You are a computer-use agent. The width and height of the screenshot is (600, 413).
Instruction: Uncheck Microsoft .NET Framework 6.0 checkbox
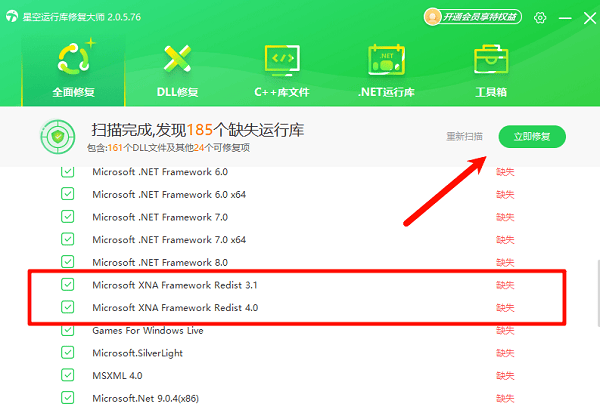pos(68,171)
